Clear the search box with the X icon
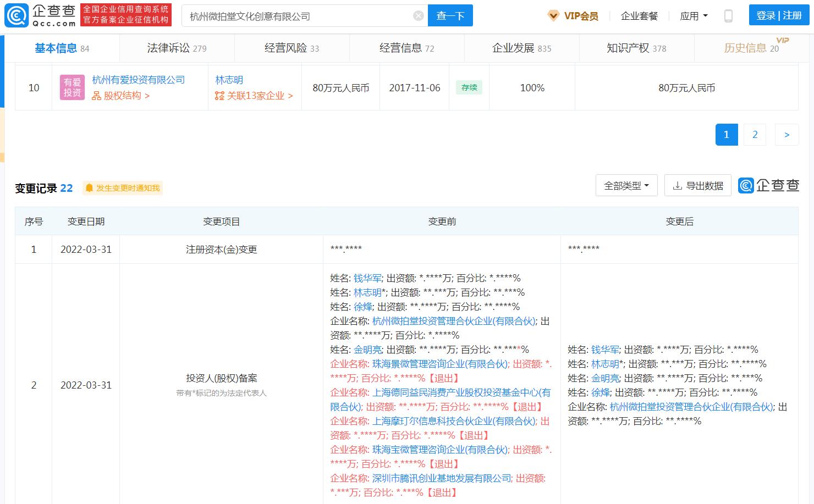The image size is (814, 504). pyautogui.click(x=419, y=16)
